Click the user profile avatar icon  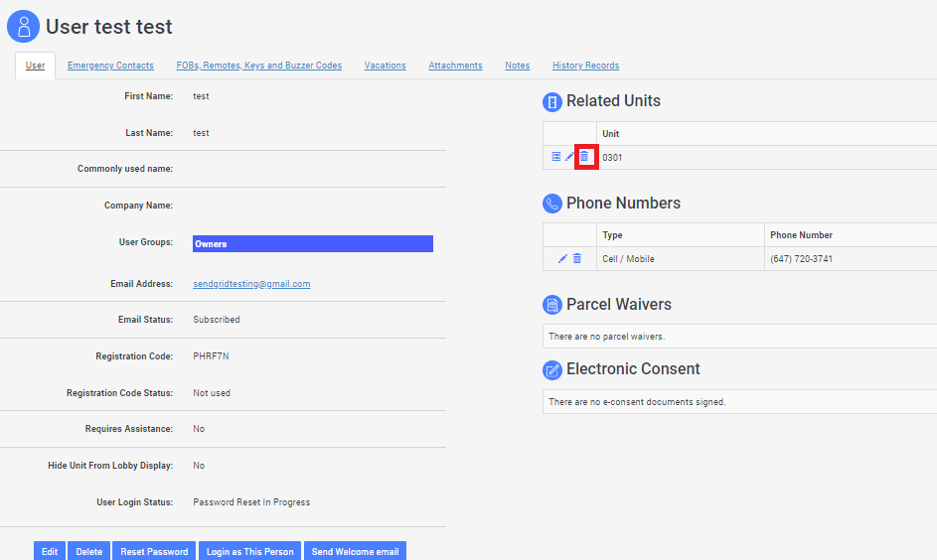(x=24, y=27)
